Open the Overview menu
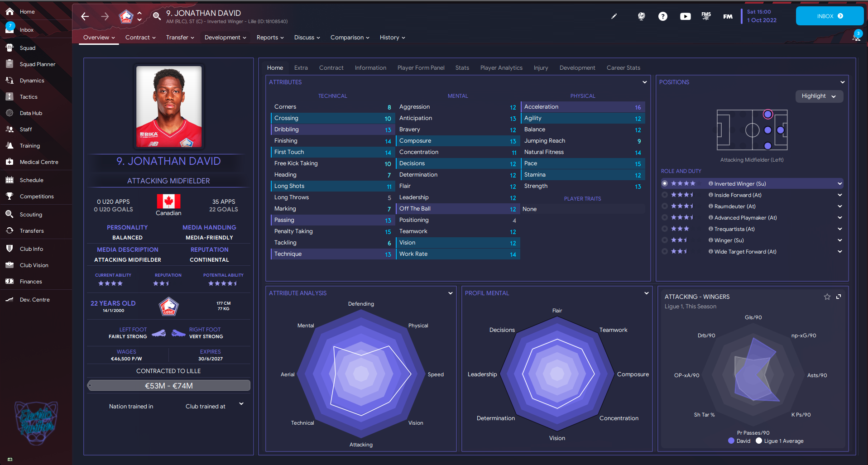 tap(99, 37)
